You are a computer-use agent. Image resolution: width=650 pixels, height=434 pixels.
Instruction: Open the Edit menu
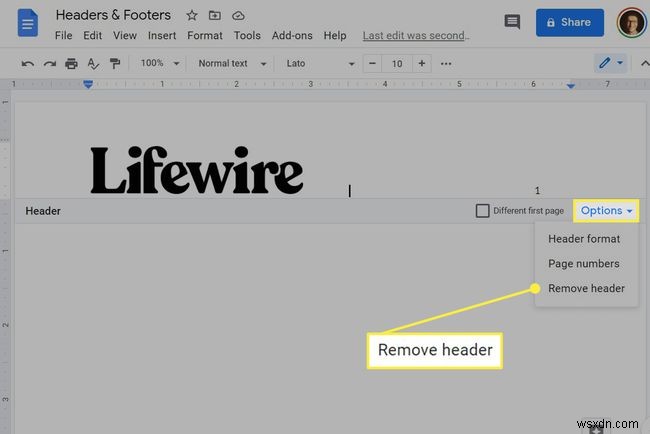point(92,36)
